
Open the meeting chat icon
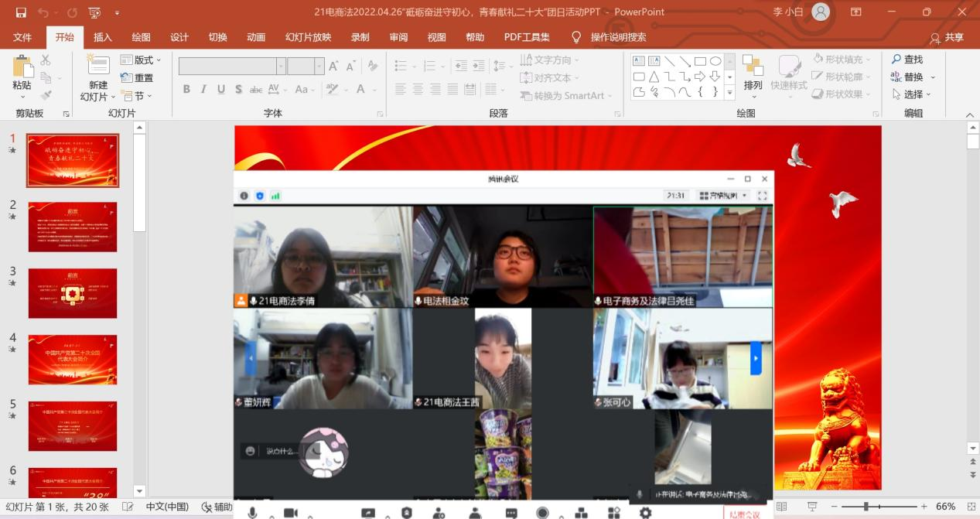(x=511, y=513)
